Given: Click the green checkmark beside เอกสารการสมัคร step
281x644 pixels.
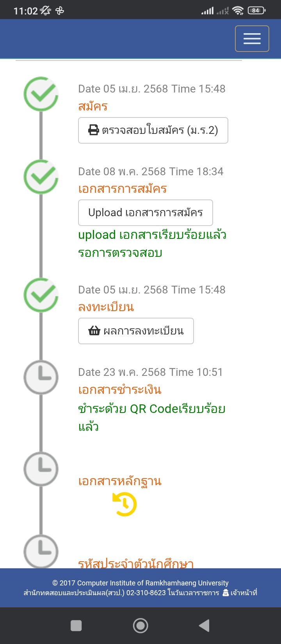Looking at the screenshot, I should click(41, 177).
